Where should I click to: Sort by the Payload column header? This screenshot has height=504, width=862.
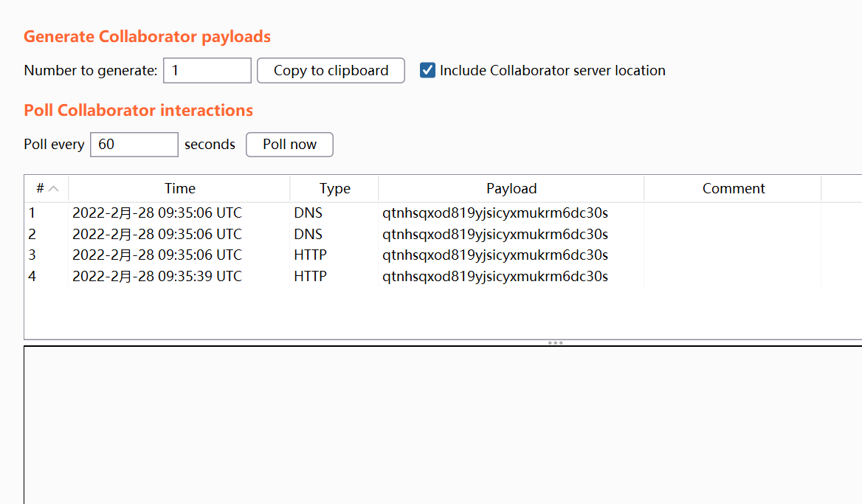coord(511,188)
